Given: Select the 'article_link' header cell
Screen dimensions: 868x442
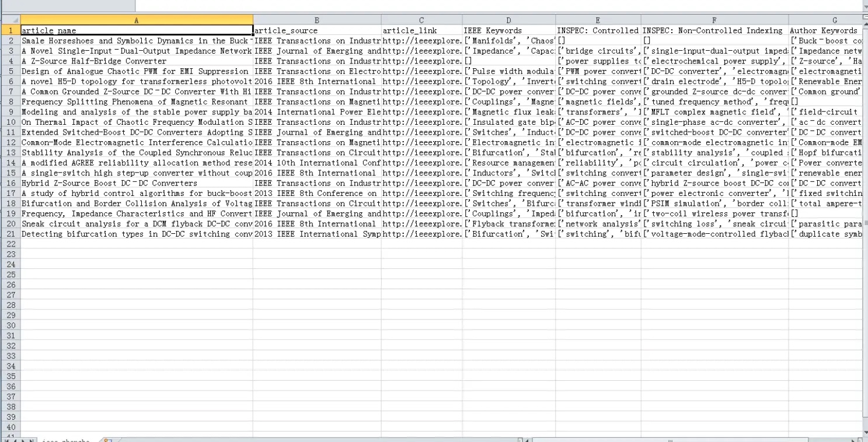Looking at the screenshot, I should coord(422,30).
